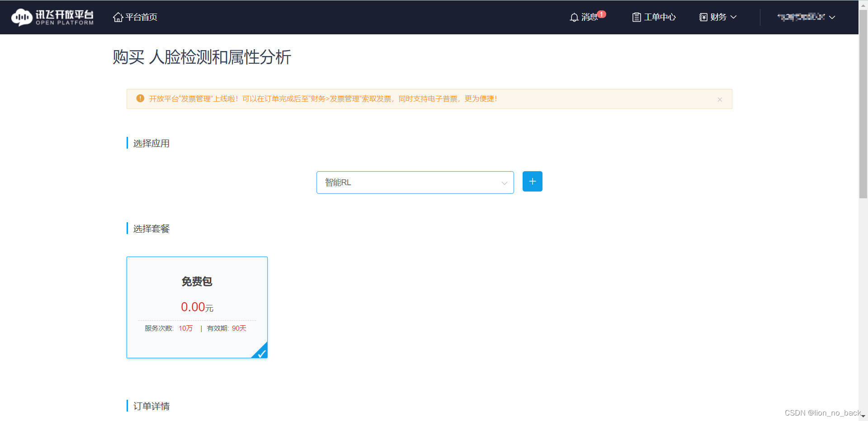Image resolution: width=868 pixels, height=421 pixels.
Task: Click the 选择套餐 section heading
Action: tap(151, 229)
